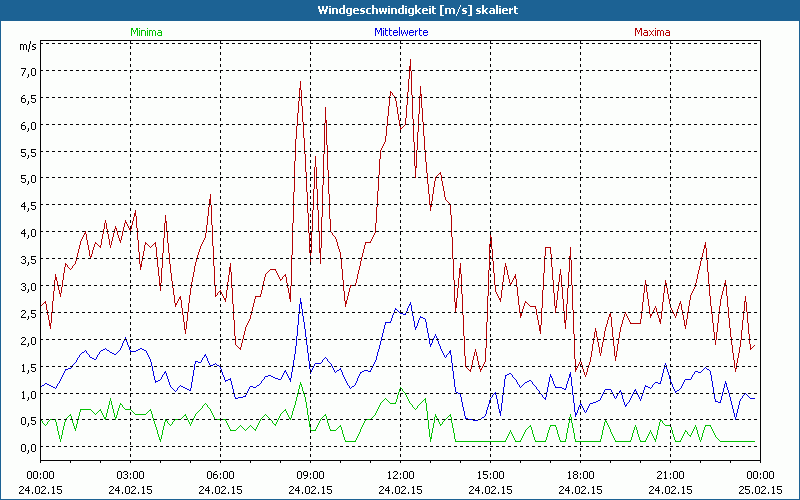800x500 pixels.
Task: Select the green Minima legend label
Action: pyautogui.click(x=146, y=32)
